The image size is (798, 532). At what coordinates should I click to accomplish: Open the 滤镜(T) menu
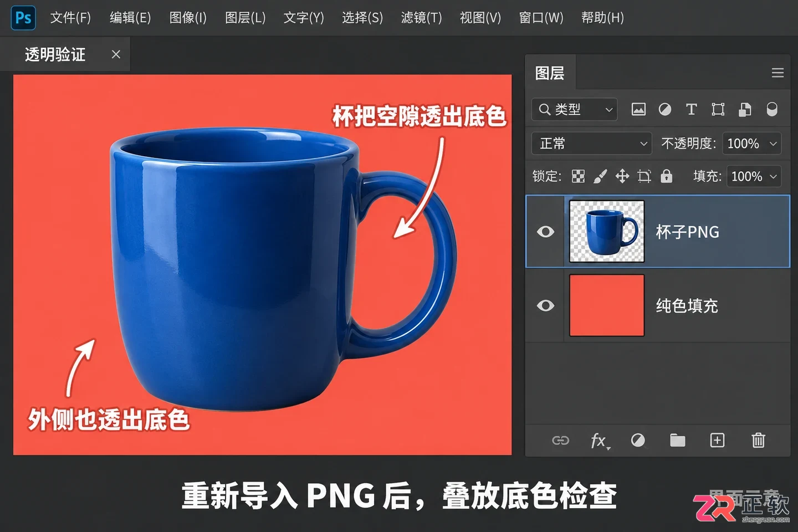(422, 18)
